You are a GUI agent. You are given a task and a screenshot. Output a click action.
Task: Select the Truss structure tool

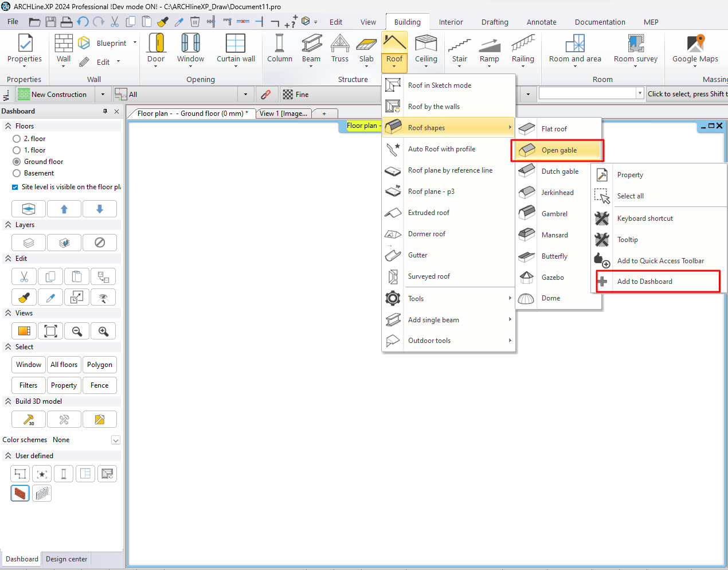pyautogui.click(x=339, y=44)
